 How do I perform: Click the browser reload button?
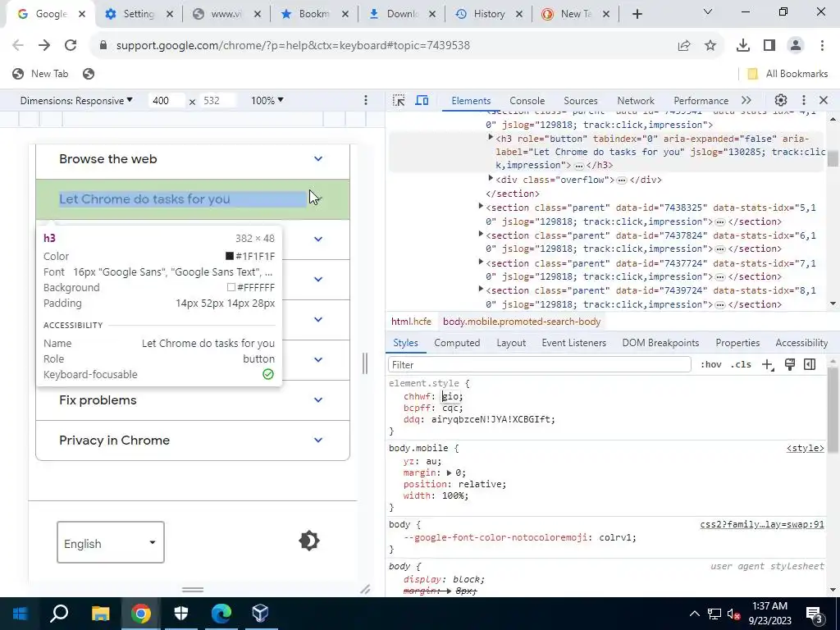(x=71, y=46)
